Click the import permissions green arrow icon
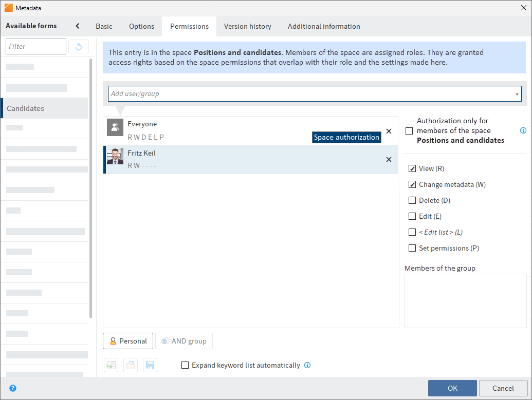 click(111, 365)
